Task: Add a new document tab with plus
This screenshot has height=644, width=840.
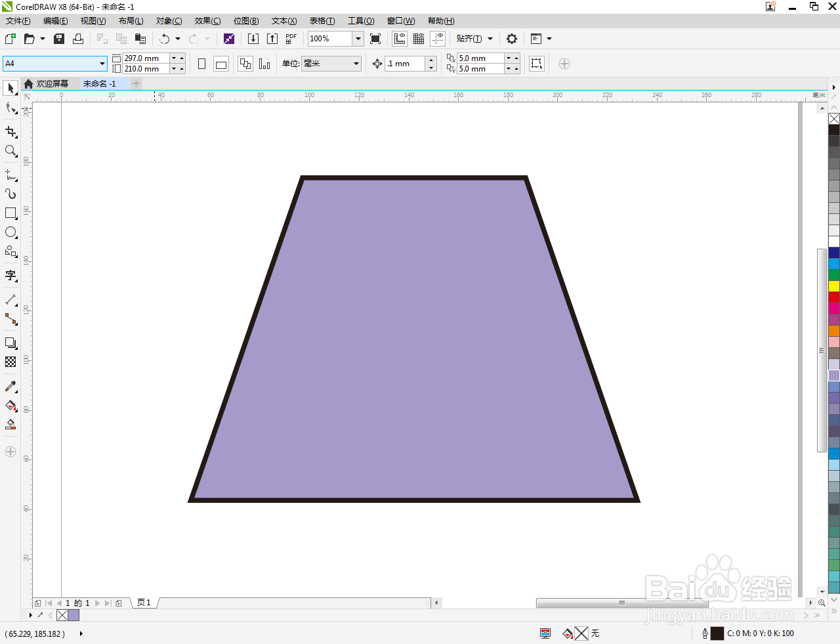Action: click(136, 83)
